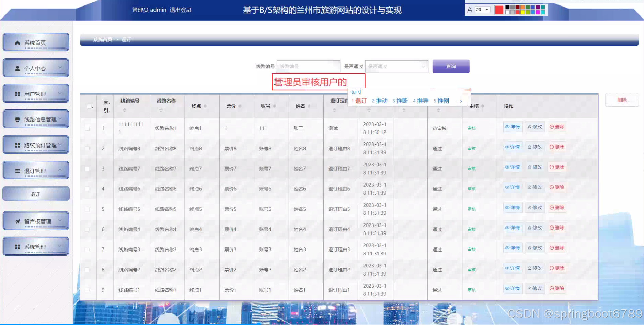
Task: Select the large current red swatch
Action: 499,10
